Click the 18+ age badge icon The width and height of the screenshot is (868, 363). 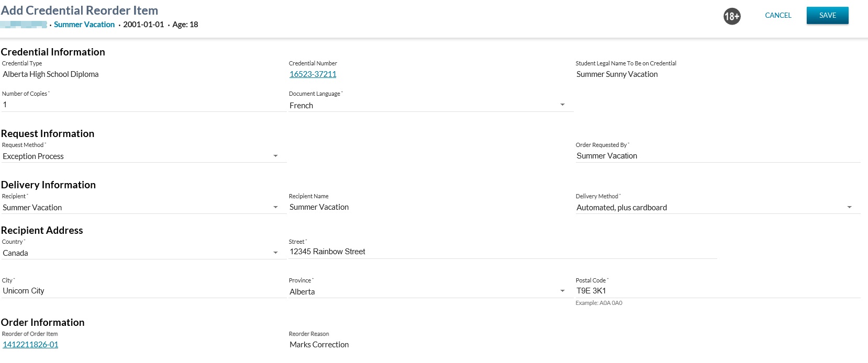[731, 16]
